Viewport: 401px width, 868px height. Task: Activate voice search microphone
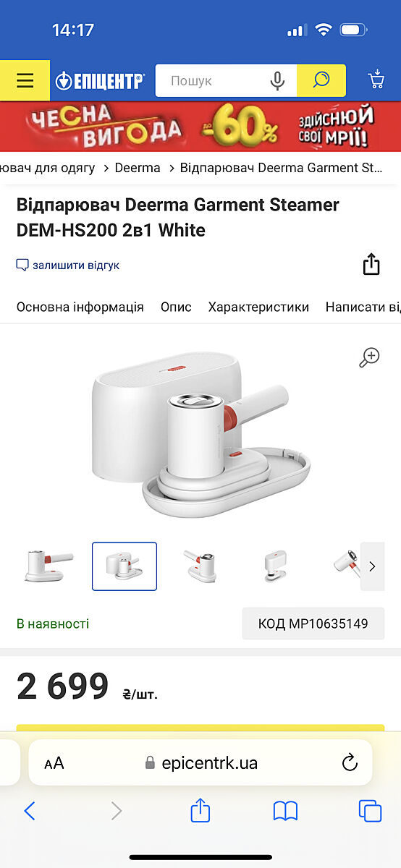pos(277,81)
